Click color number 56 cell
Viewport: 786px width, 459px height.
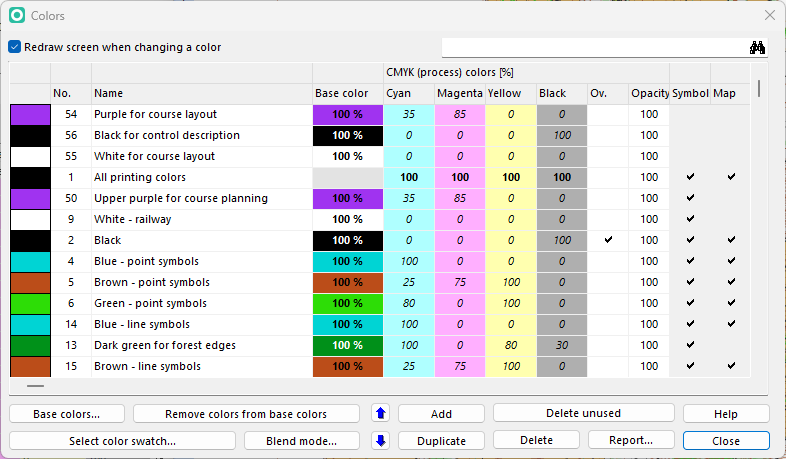(71, 135)
